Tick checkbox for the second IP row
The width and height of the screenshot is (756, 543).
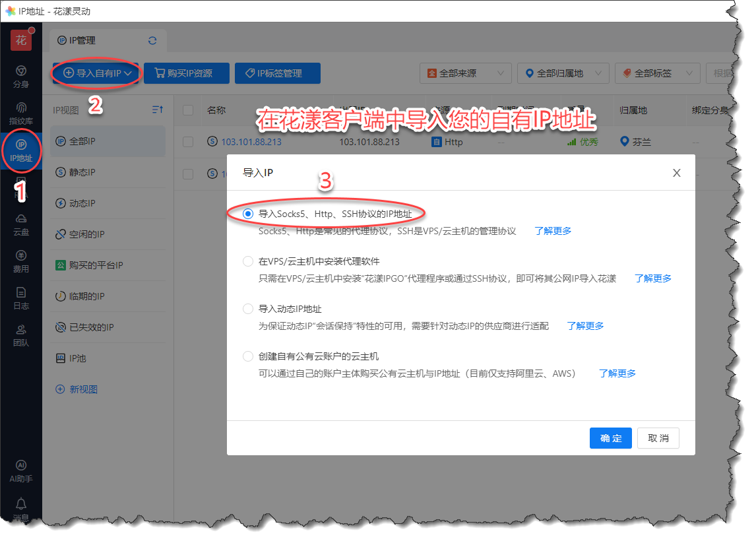(188, 174)
